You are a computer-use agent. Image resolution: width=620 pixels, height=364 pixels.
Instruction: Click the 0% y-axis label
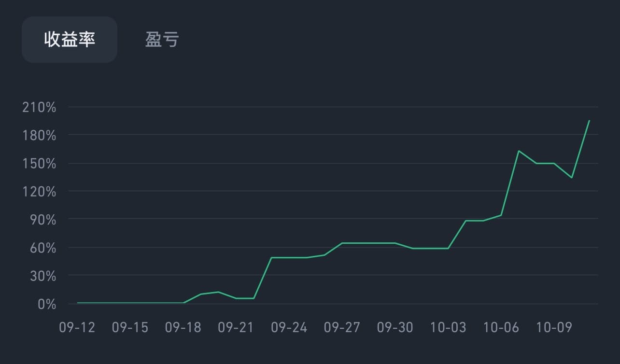[46, 305]
